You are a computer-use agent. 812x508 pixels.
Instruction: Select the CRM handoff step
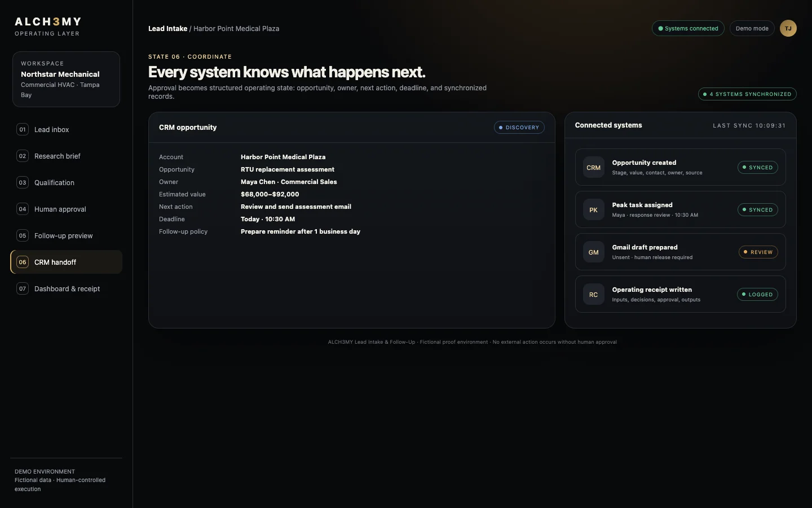pos(67,262)
